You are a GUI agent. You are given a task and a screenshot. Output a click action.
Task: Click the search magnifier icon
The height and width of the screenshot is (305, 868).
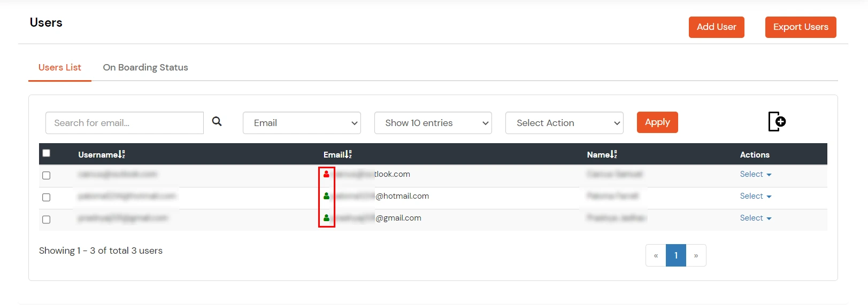pos(217,121)
